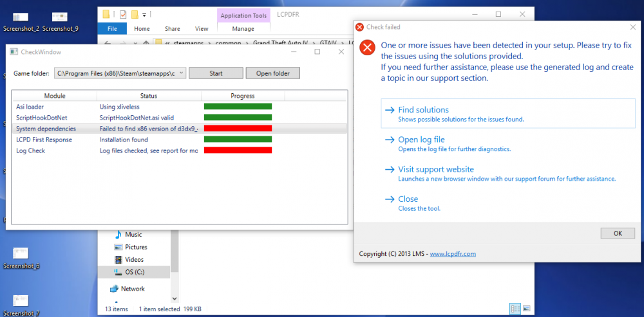
Task: Expand the Game folder path dropdown
Action: click(x=182, y=73)
